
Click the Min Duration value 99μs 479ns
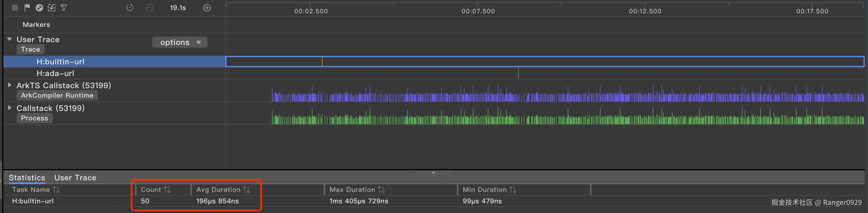click(x=482, y=201)
